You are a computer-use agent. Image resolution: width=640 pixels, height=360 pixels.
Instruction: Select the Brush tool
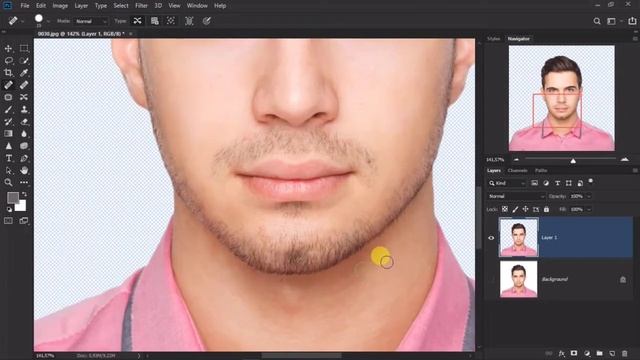(8, 109)
